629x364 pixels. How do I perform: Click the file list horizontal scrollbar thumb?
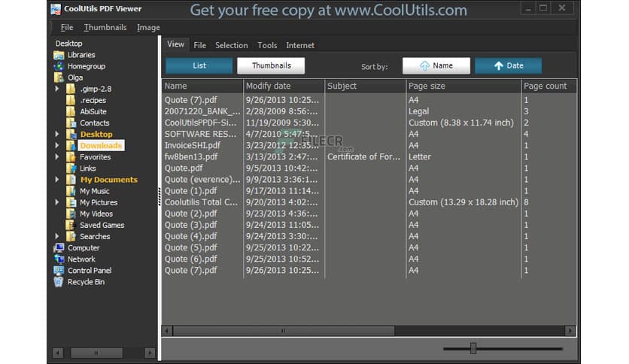(284, 331)
